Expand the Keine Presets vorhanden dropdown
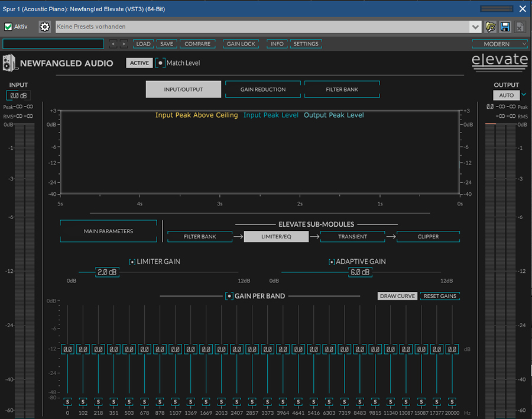532x419 pixels. (x=475, y=27)
